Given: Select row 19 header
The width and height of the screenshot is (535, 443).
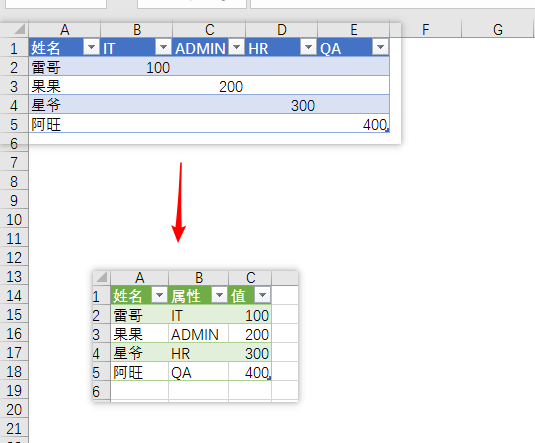Looking at the screenshot, I should click(x=14, y=391).
